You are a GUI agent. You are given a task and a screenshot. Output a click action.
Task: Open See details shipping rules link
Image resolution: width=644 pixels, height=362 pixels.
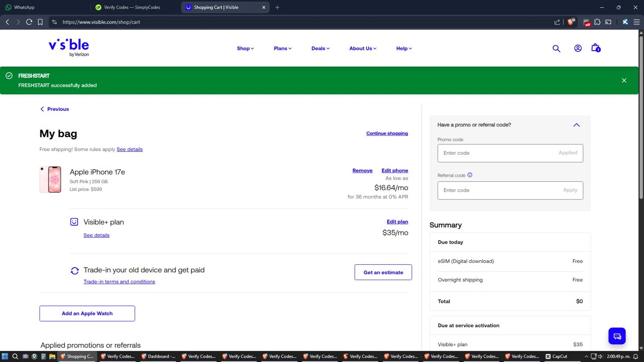coord(130,149)
